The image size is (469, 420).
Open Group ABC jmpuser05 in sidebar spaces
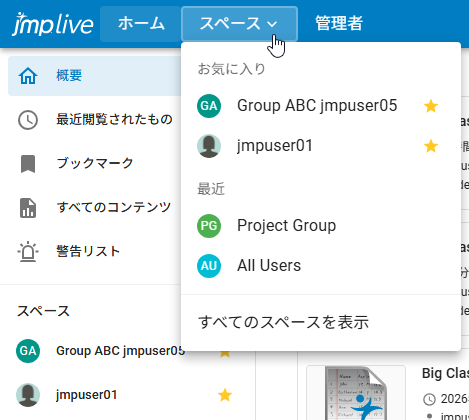pyautogui.click(x=120, y=351)
